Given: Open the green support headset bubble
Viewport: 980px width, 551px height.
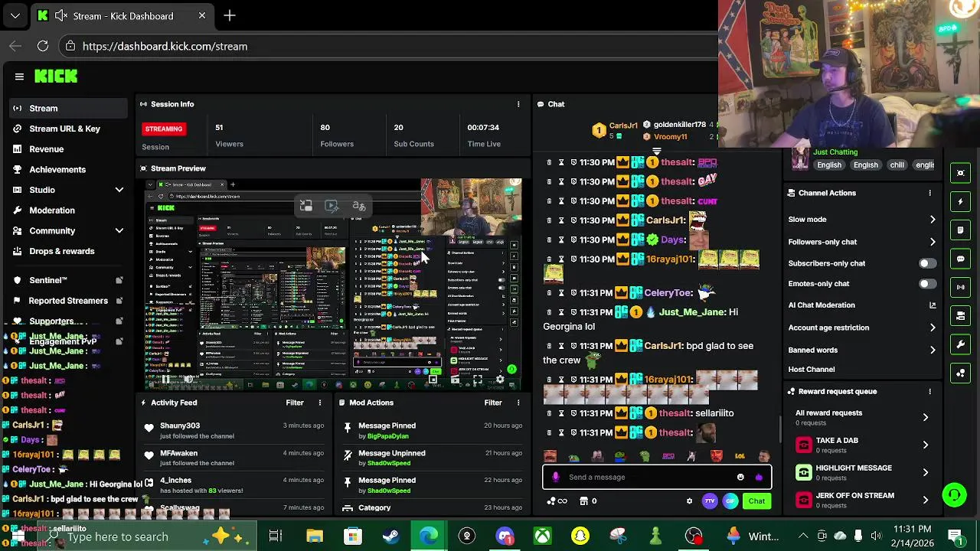Looking at the screenshot, I should (x=954, y=495).
